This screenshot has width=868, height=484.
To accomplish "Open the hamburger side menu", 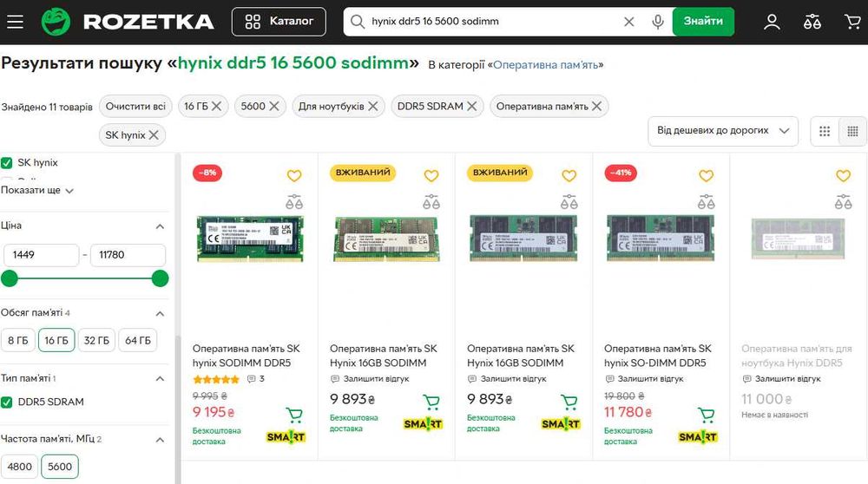I will pyautogui.click(x=15, y=22).
